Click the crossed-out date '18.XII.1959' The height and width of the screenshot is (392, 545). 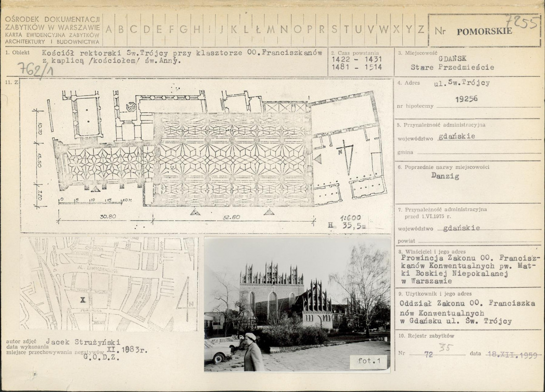511,354
